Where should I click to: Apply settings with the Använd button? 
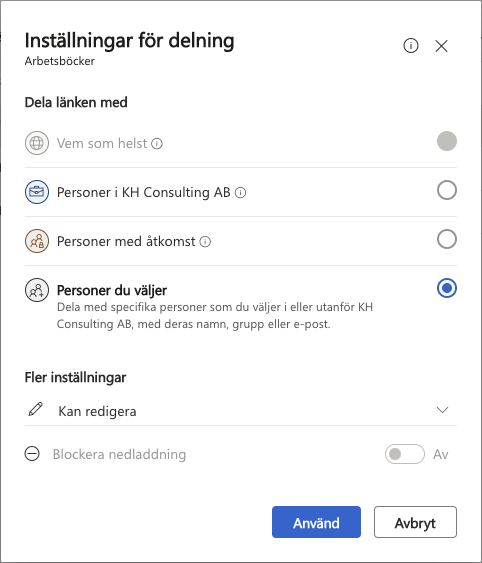point(316,522)
